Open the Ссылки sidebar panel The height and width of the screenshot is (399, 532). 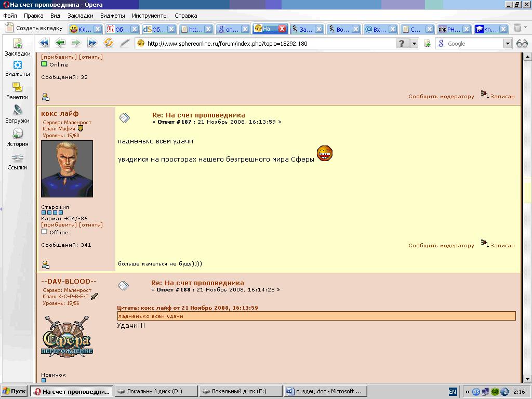pos(17,162)
